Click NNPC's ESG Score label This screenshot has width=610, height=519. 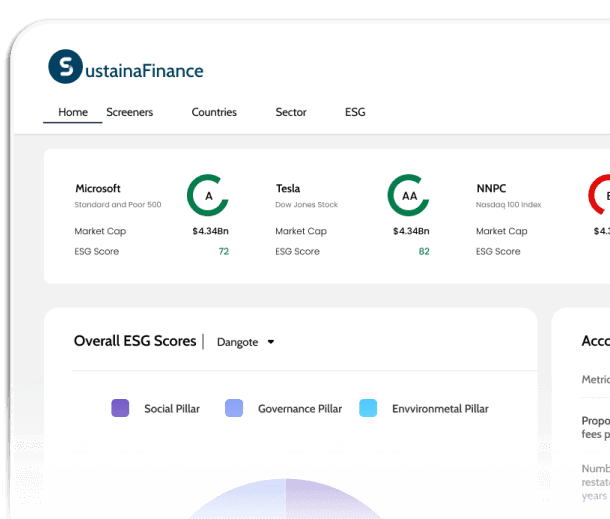pyautogui.click(x=498, y=251)
